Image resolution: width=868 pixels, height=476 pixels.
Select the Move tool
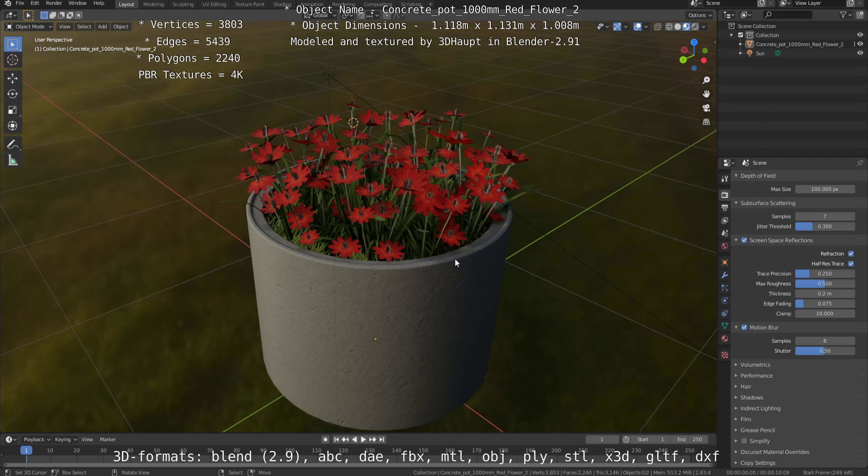pyautogui.click(x=13, y=78)
